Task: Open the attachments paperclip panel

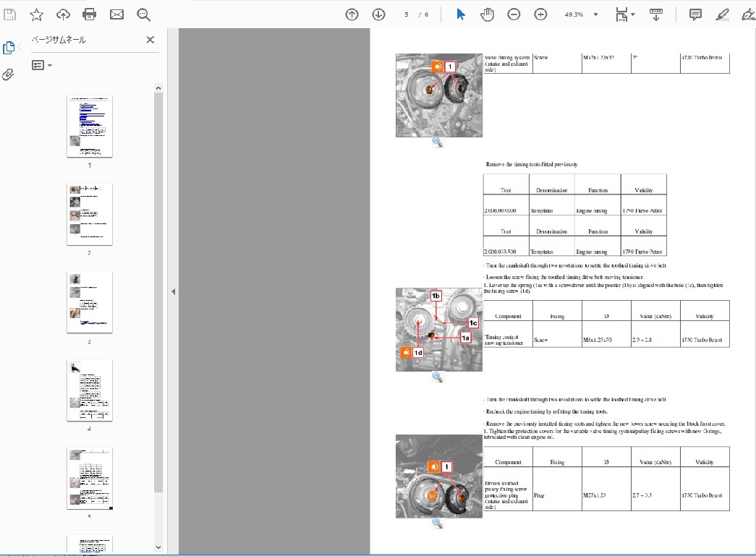Action: point(8,74)
